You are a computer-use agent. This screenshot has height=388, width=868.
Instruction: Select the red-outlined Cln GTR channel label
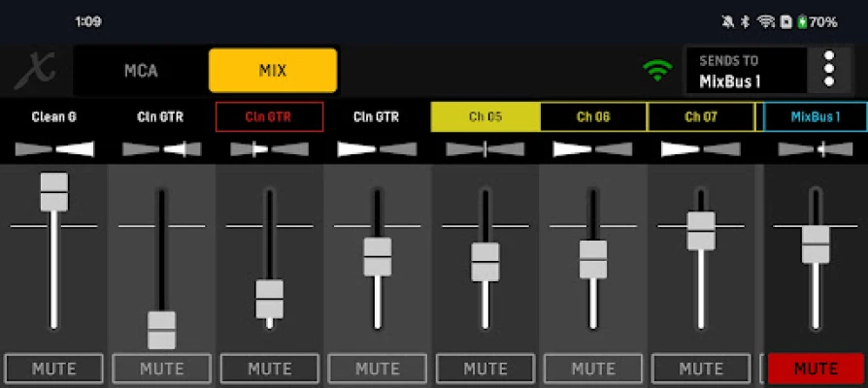269,117
